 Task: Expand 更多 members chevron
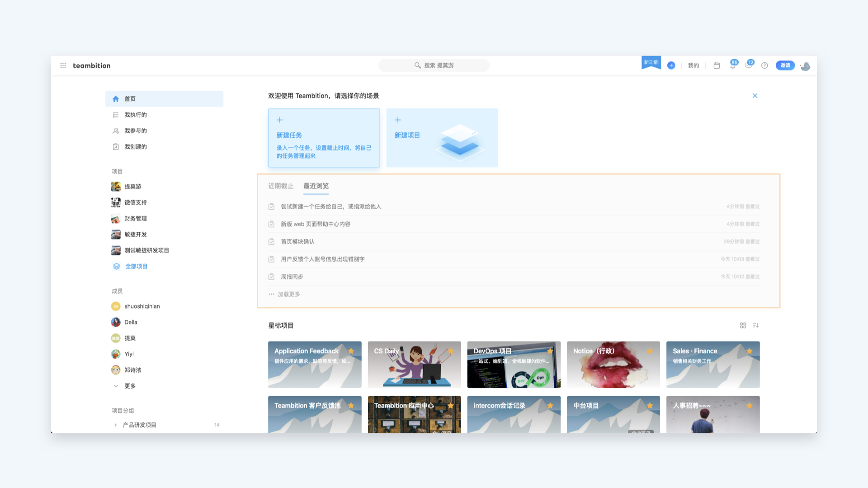116,386
